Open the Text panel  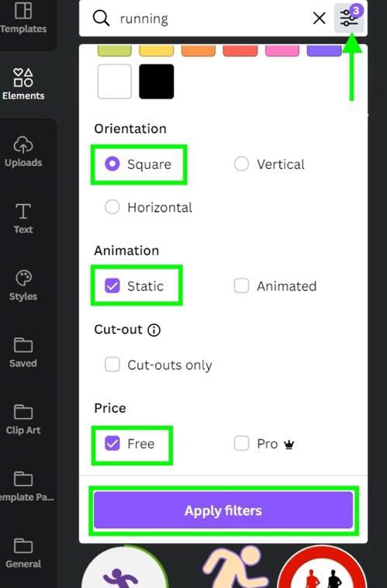(x=23, y=218)
